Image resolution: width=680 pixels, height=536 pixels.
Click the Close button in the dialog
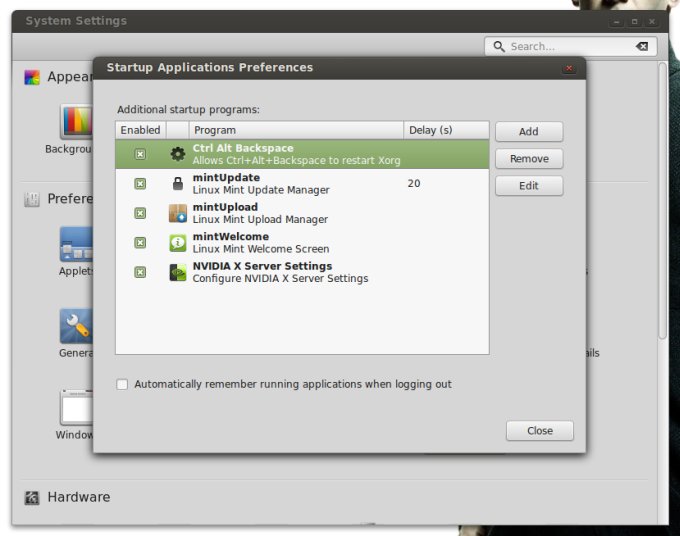(x=539, y=431)
